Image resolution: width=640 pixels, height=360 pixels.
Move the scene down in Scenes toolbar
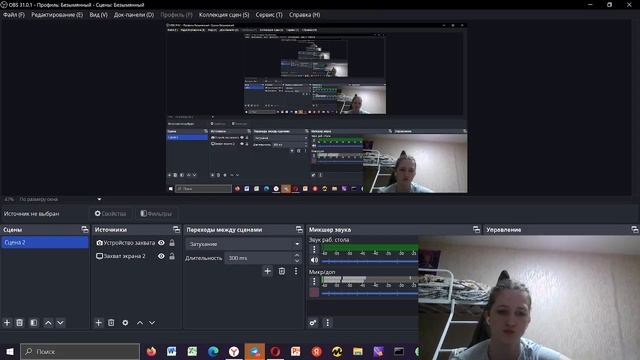60,322
